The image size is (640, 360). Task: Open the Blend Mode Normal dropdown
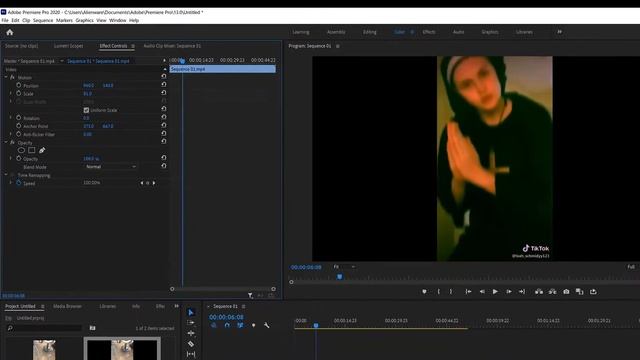tap(110, 167)
